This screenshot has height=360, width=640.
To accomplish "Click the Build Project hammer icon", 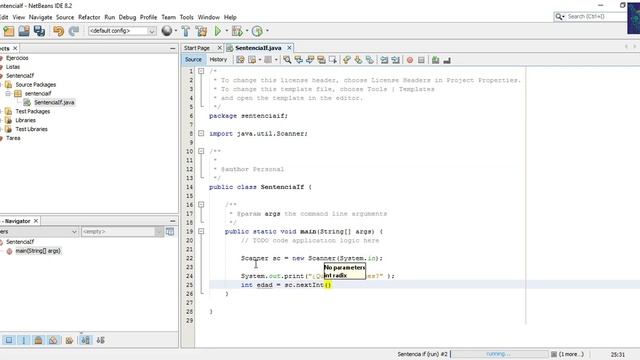I will 186,31.
